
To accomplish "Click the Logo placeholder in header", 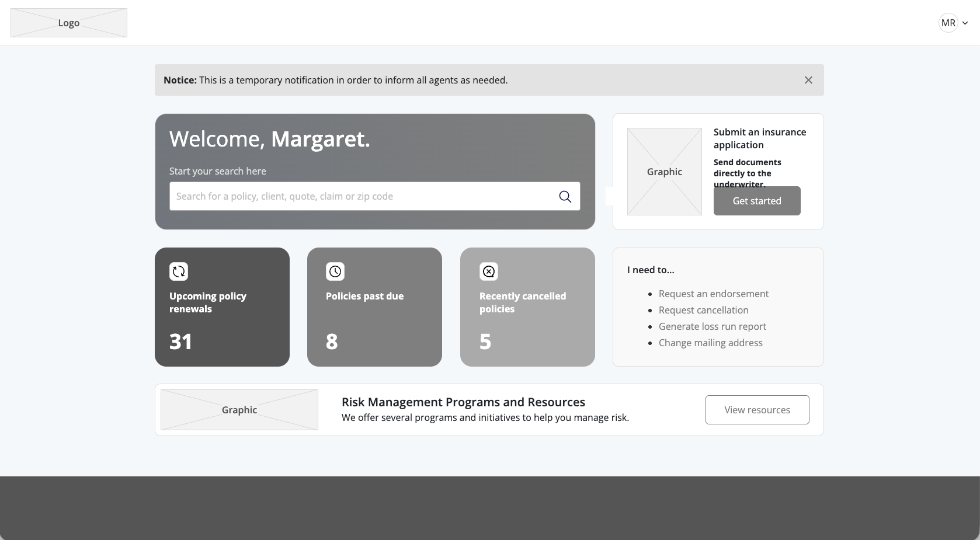I will click(x=69, y=23).
